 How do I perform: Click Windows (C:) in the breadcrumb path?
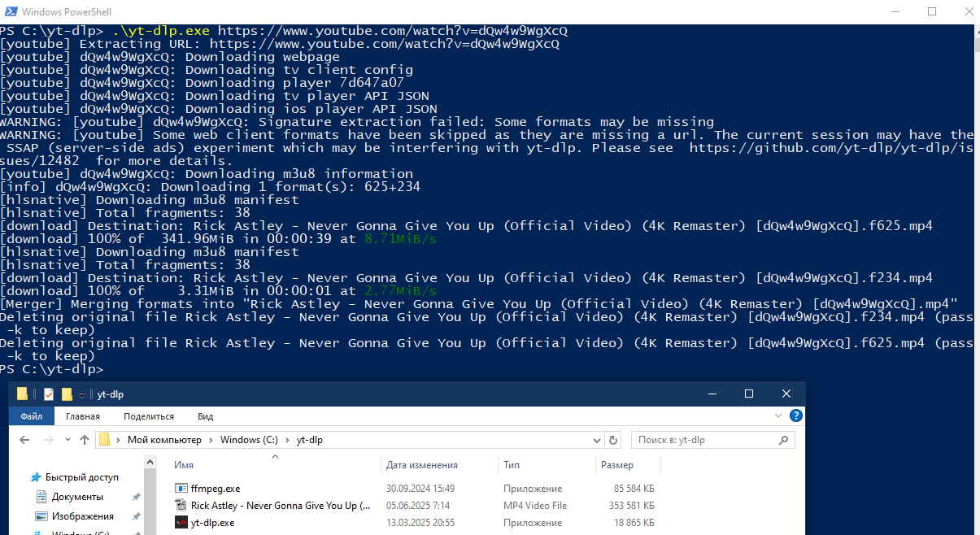click(249, 440)
